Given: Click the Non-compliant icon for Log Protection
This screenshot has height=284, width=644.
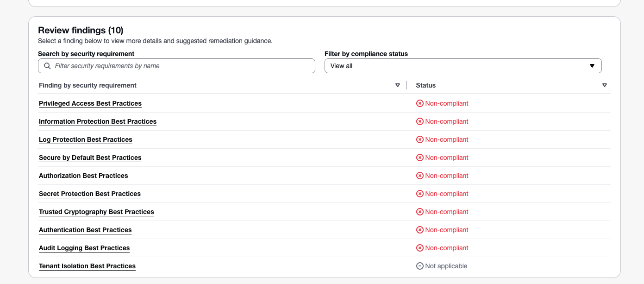Looking at the screenshot, I should (x=420, y=139).
